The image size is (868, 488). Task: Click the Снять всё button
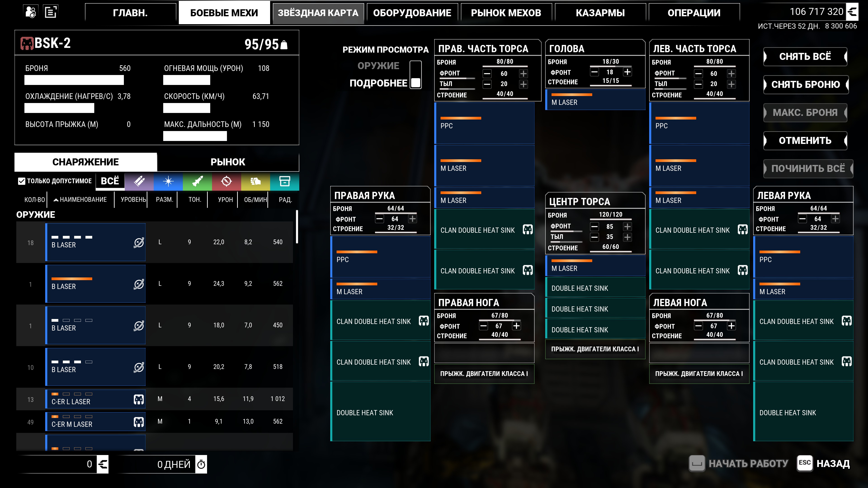pos(805,56)
